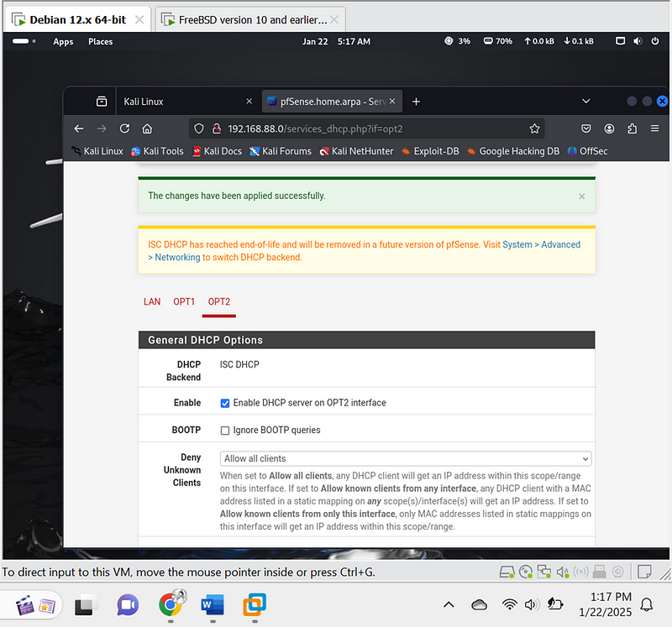The height and width of the screenshot is (627, 672).
Task: Click the Kali volume icon in panel
Action: pos(638,41)
